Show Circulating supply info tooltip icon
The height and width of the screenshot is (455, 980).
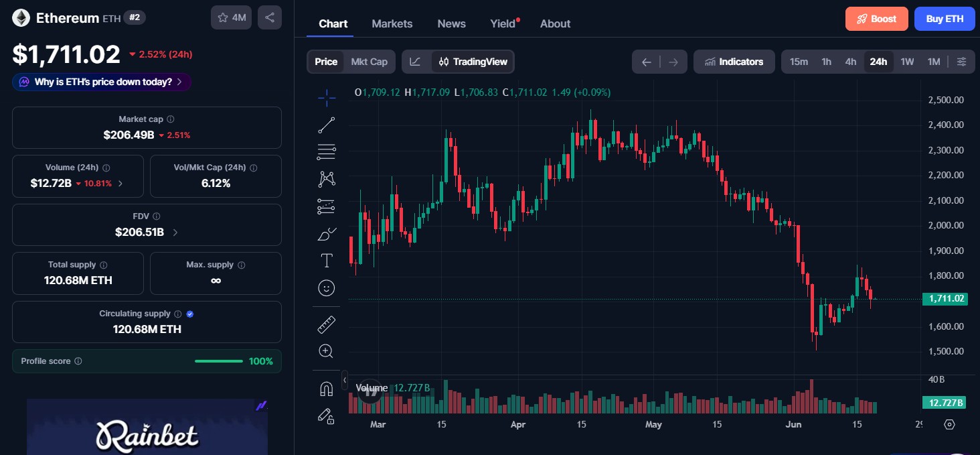coord(178,314)
